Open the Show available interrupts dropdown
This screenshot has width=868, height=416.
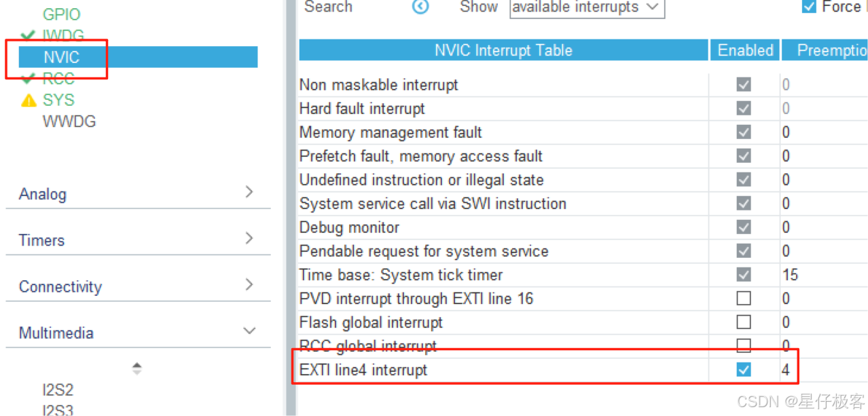[585, 7]
